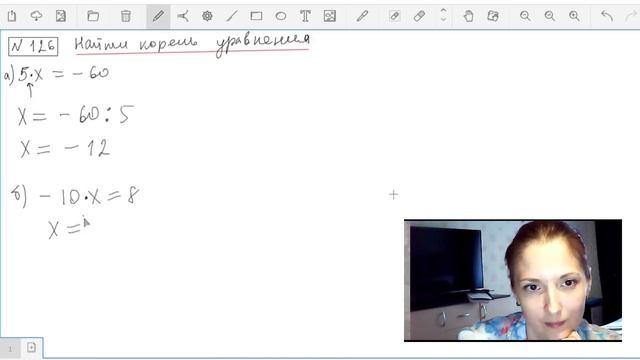640x360 pixels.
Task: Select the ellipse shape tool
Action: click(281, 16)
